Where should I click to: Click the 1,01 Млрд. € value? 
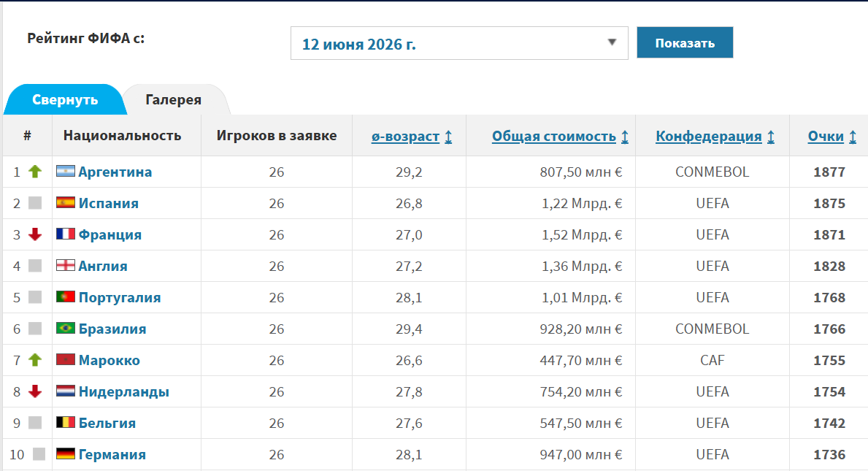coord(582,298)
